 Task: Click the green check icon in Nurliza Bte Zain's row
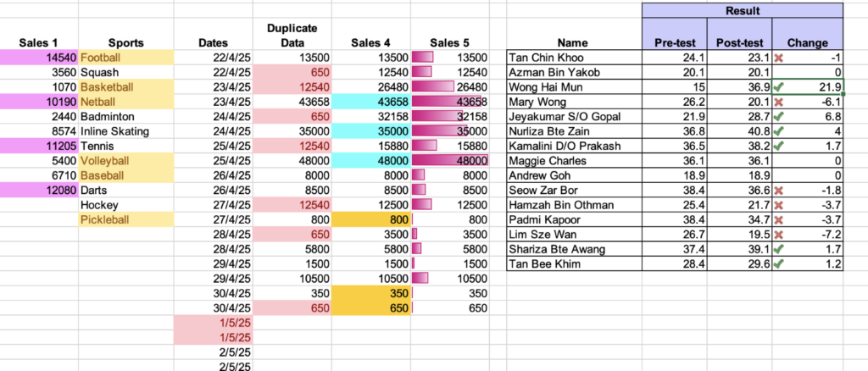coord(780,131)
